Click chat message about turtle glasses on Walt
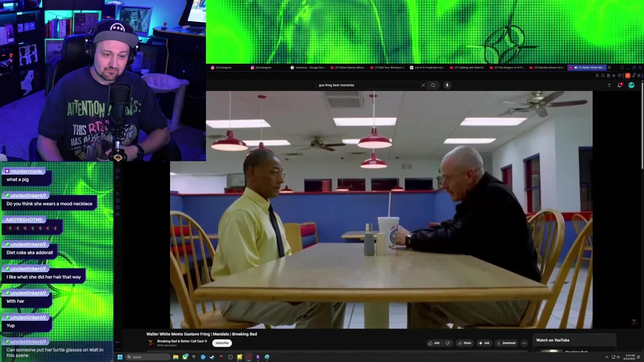Viewport: 644px width, 362px height. (x=55, y=352)
